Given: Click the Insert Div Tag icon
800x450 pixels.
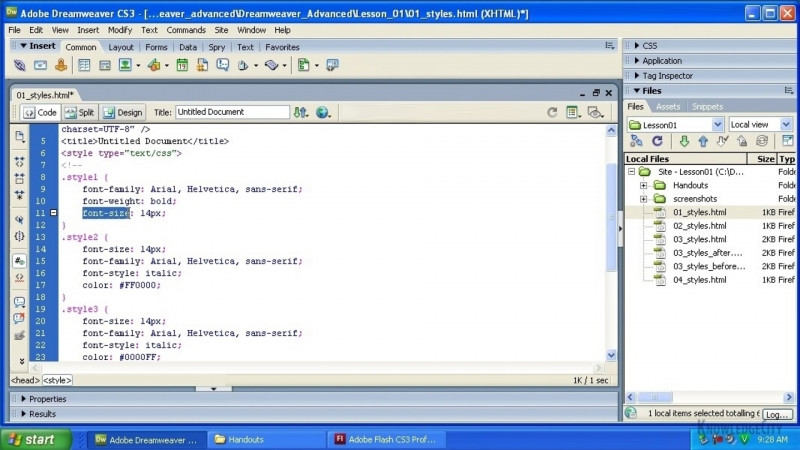Looking at the screenshot, I should (105, 65).
